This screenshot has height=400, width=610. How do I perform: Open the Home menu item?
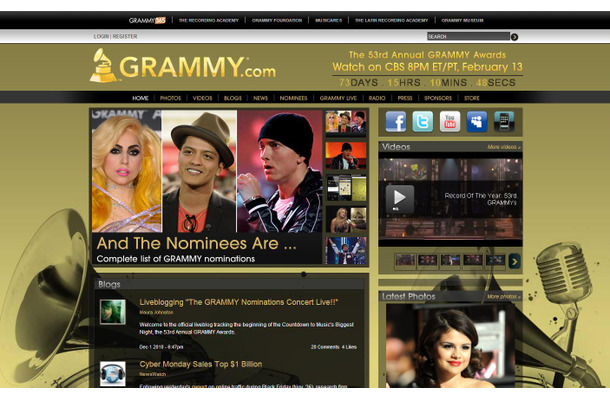point(140,98)
